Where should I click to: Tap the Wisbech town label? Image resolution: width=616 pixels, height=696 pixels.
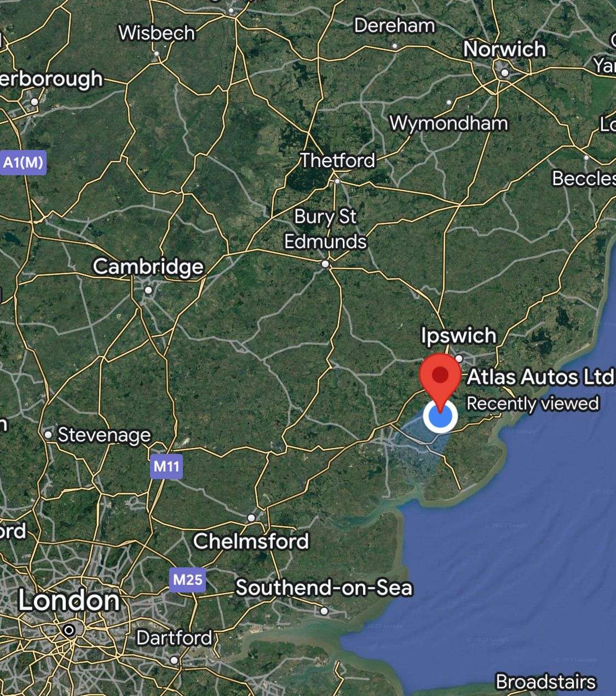[157, 33]
